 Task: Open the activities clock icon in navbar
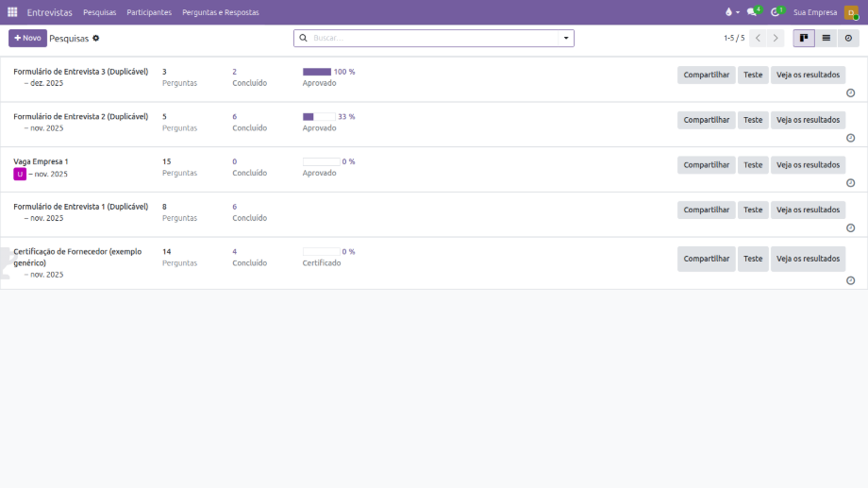pyautogui.click(x=776, y=12)
